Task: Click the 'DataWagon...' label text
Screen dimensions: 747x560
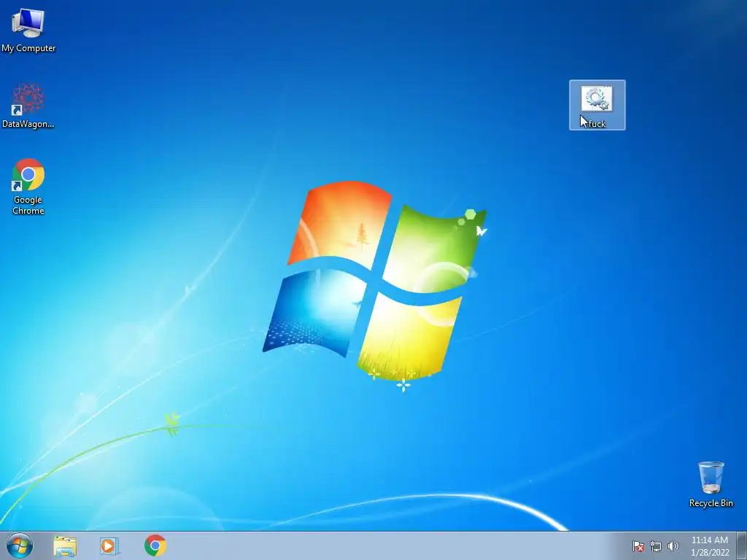Action: click(x=28, y=124)
